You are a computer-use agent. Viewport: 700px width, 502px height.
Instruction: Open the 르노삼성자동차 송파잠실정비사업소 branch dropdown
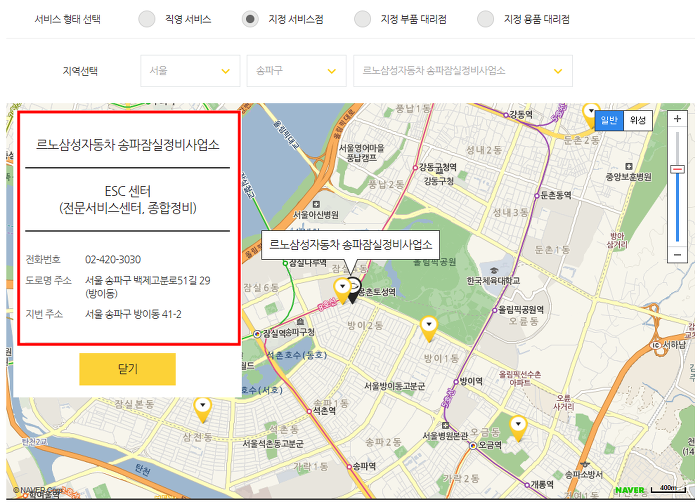[x=463, y=71]
